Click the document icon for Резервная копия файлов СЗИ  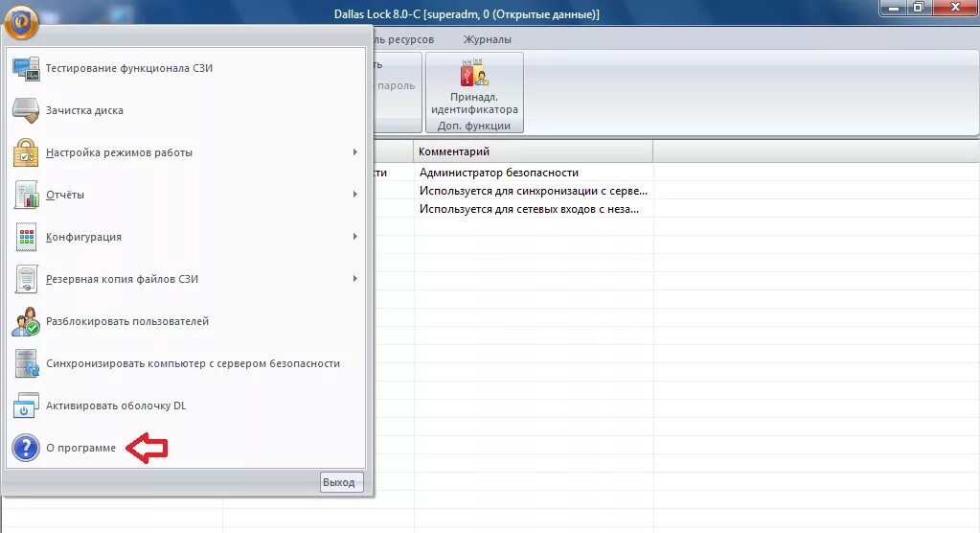click(26, 279)
